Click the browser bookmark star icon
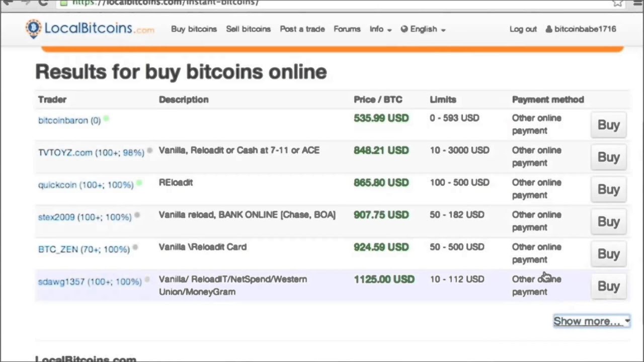This screenshot has height=362, width=644. coord(618,3)
